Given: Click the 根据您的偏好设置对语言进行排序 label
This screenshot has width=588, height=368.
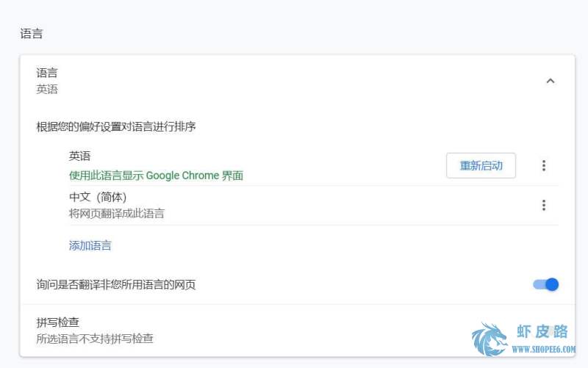Looking at the screenshot, I should (x=116, y=126).
